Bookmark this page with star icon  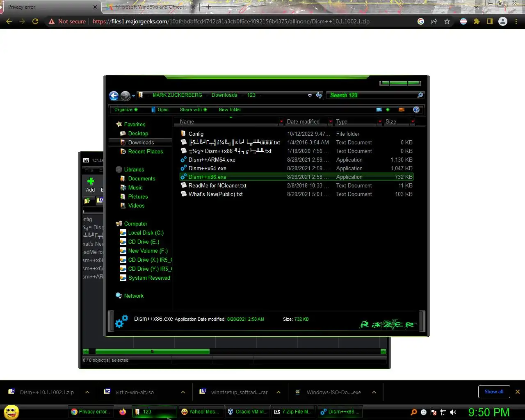click(447, 21)
